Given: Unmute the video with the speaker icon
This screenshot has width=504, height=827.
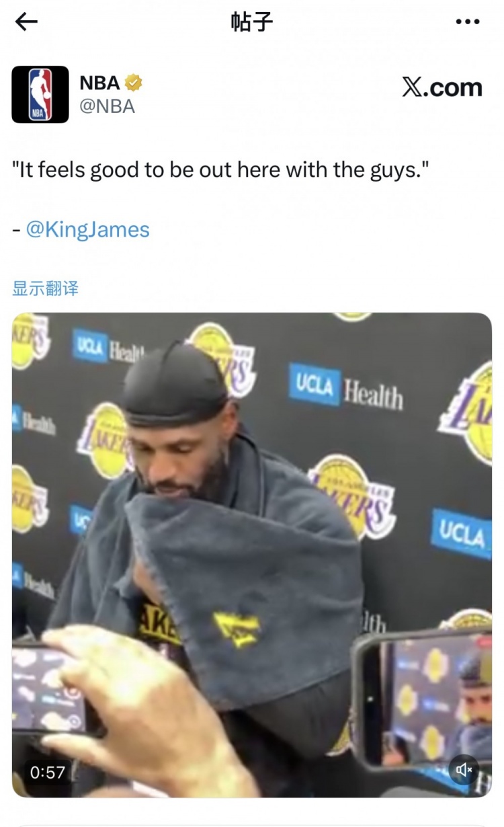Looking at the screenshot, I should (464, 769).
